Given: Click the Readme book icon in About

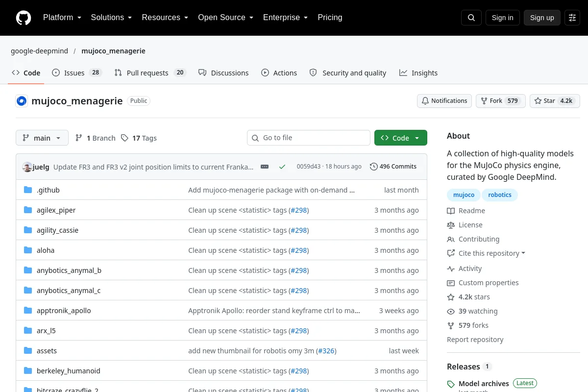Looking at the screenshot, I should click(451, 211).
